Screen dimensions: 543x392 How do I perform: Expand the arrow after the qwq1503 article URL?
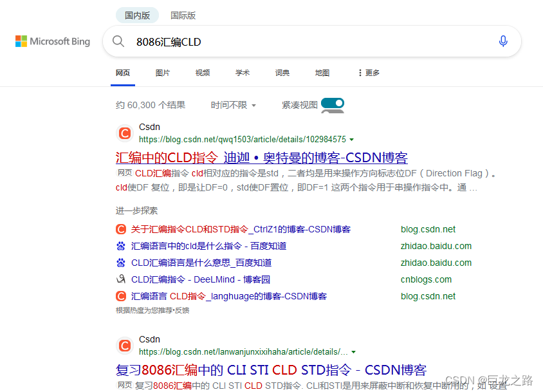click(x=352, y=140)
